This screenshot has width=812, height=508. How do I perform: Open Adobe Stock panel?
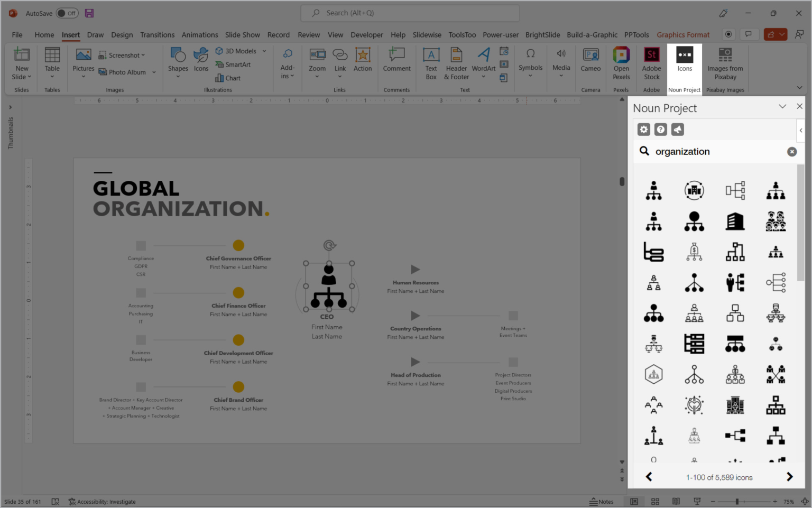pos(651,62)
